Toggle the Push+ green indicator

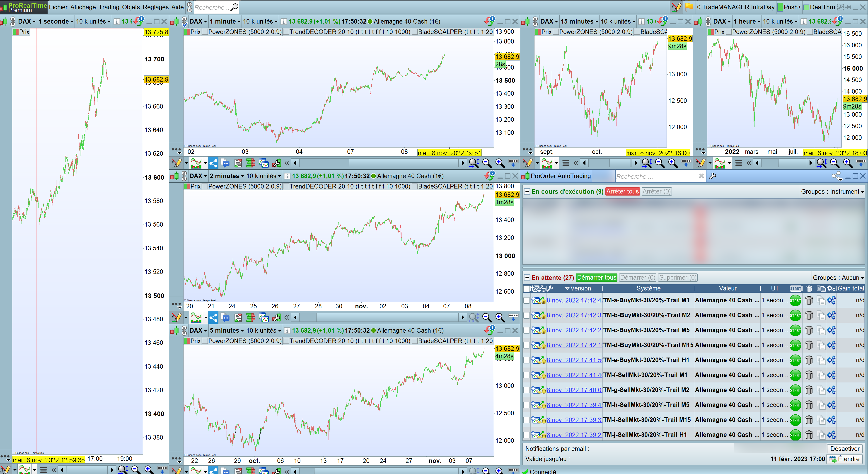click(x=780, y=7)
